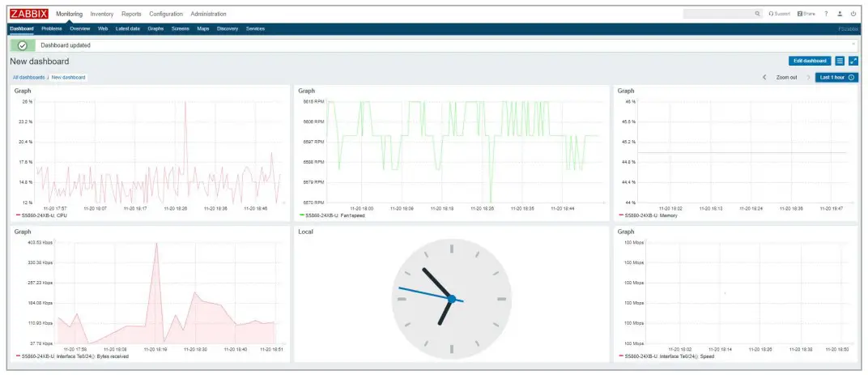Open the Inventory menu
This screenshot has height=375, width=868.
click(x=102, y=14)
